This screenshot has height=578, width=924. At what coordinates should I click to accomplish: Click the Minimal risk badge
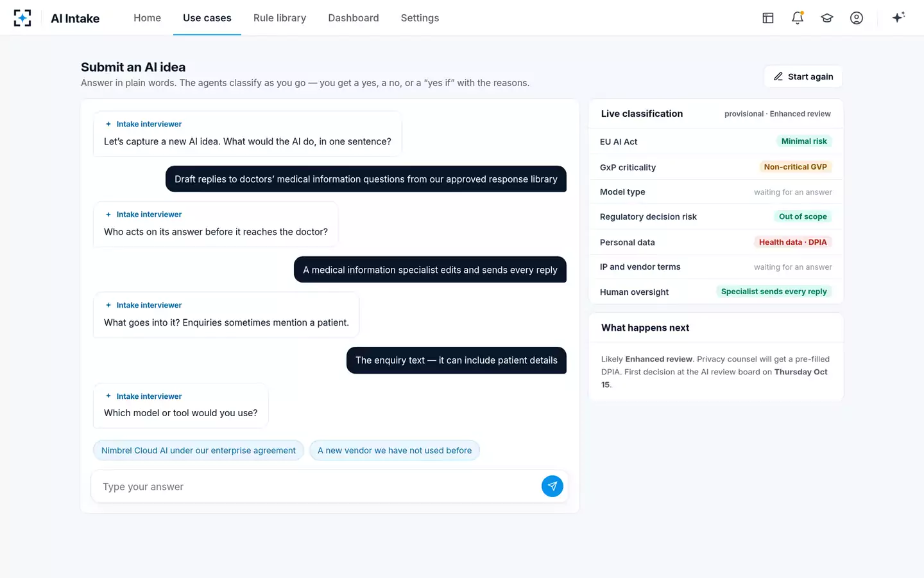click(804, 141)
